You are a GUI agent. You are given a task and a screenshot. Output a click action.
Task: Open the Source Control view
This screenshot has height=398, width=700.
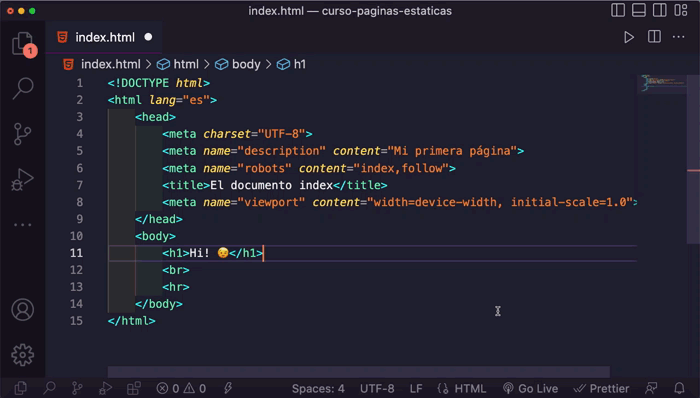click(x=22, y=133)
